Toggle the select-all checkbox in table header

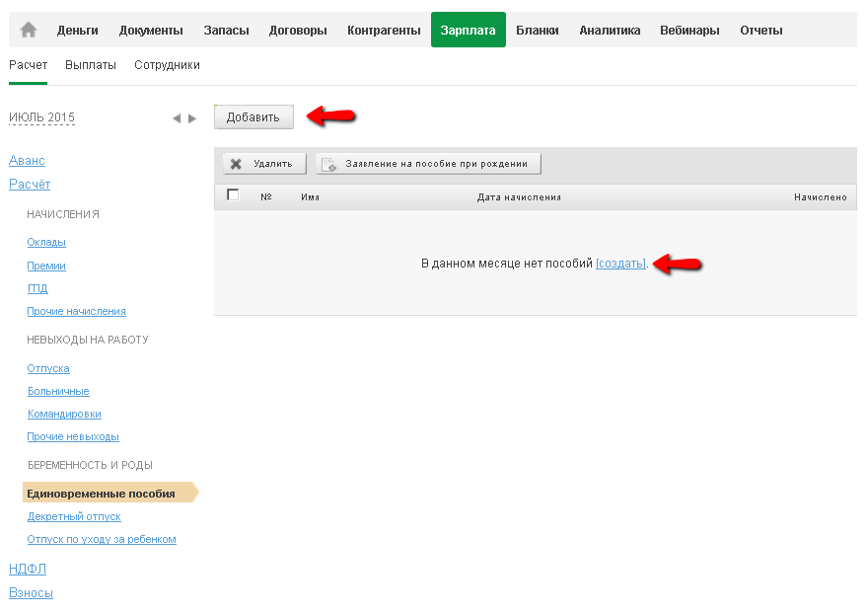click(233, 195)
